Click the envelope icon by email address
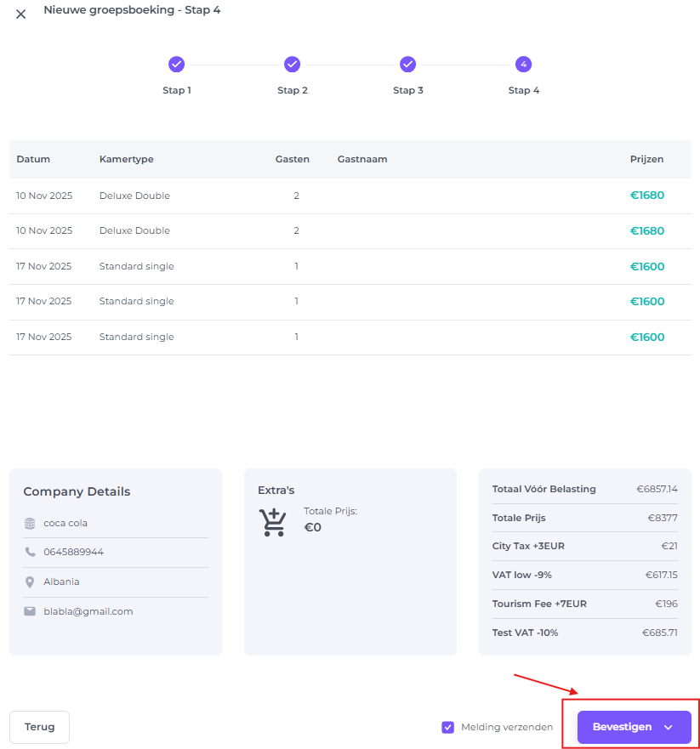The height and width of the screenshot is (749, 700). (x=30, y=611)
